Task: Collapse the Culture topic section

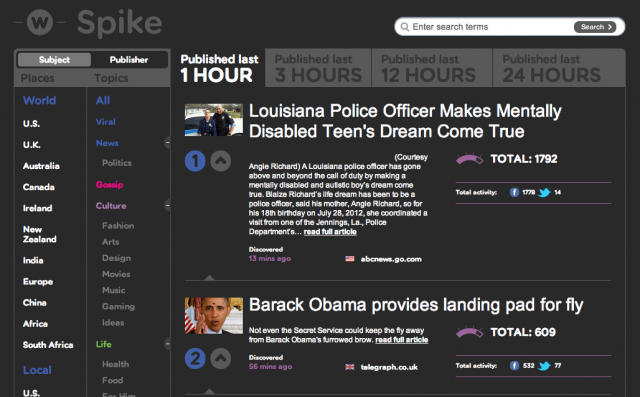Action: pos(167,205)
